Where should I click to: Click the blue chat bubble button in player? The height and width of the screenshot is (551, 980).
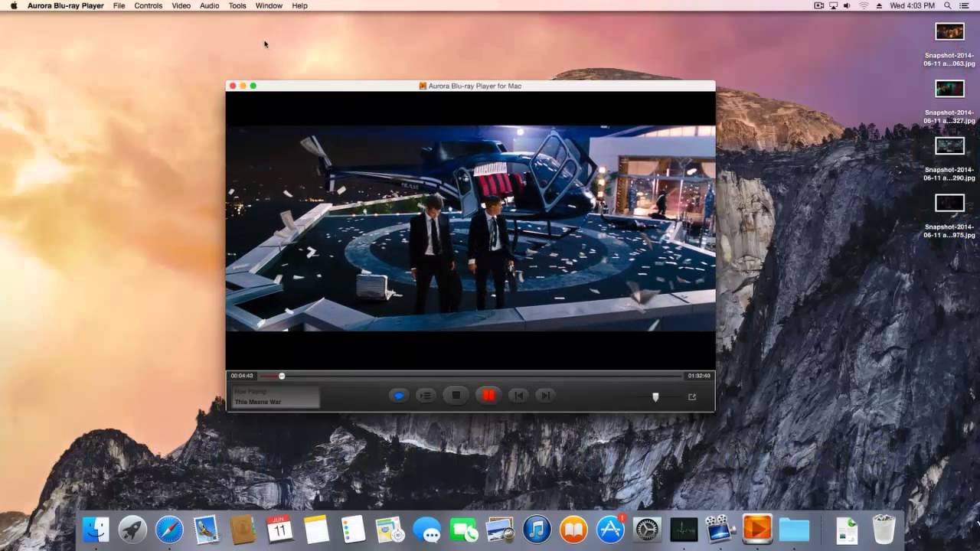point(398,396)
